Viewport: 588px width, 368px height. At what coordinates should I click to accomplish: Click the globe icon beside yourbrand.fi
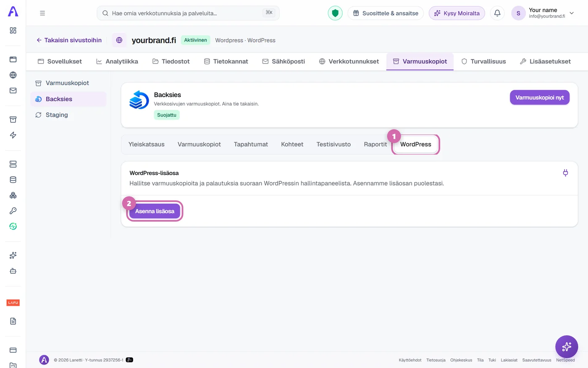pyautogui.click(x=119, y=40)
